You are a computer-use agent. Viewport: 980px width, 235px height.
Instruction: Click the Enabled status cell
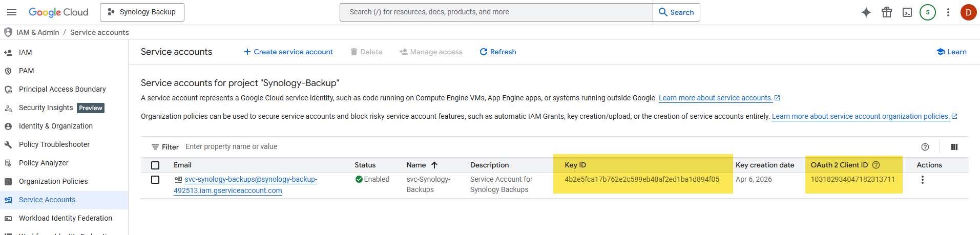pos(372,179)
